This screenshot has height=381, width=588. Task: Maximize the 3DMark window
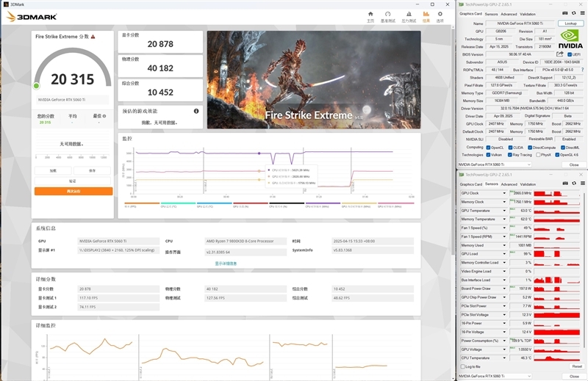(432, 4)
